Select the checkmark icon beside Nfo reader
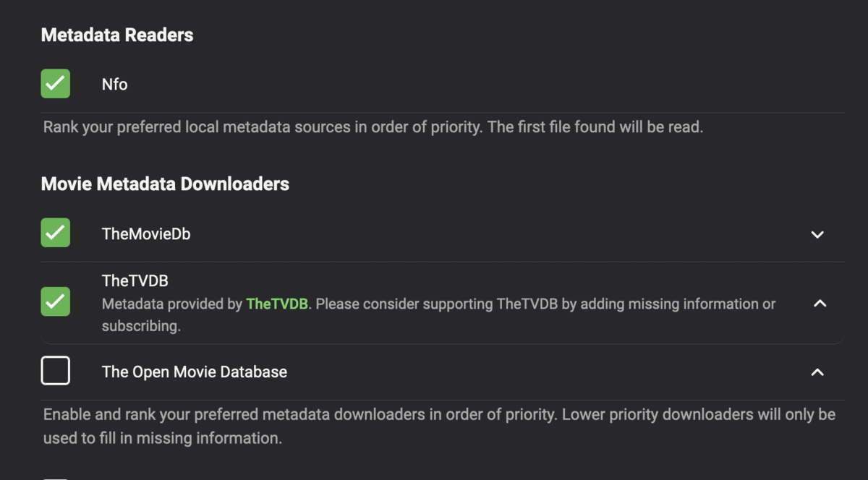The image size is (868, 480). (55, 83)
